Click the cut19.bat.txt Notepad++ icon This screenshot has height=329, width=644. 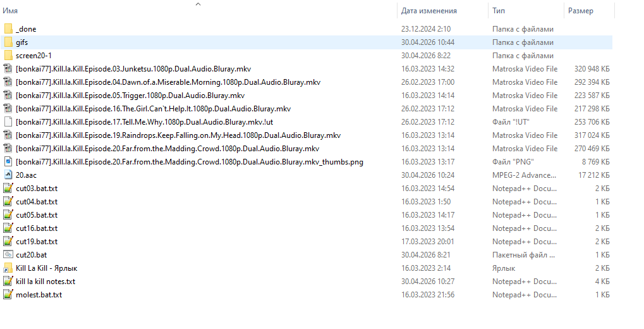coord(8,242)
